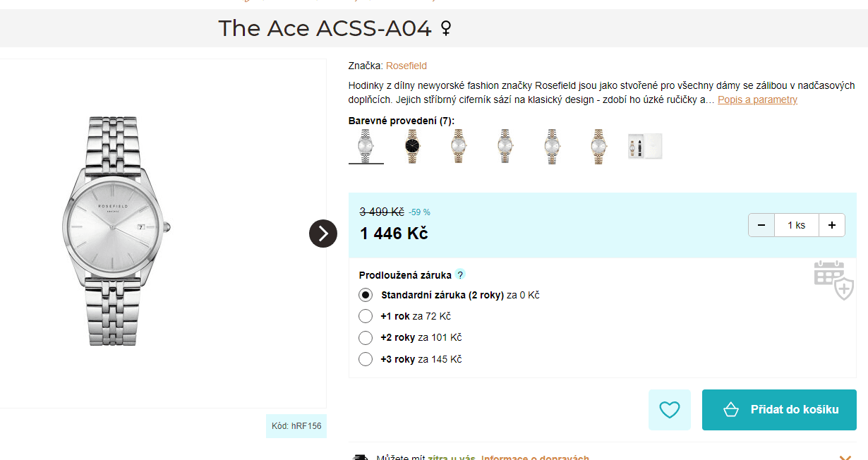Screen dimensions: 868x460
Task: Click the heart wishlist icon
Action: tap(669, 410)
